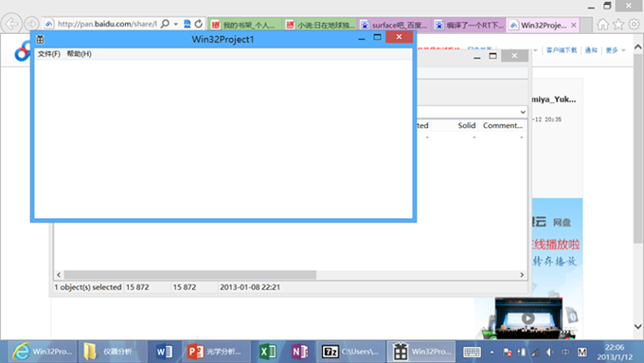Image resolution: width=644 pixels, height=363 pixels.
Task: Click the Comment column header in 7-Zip
Action: coord(503,125)
